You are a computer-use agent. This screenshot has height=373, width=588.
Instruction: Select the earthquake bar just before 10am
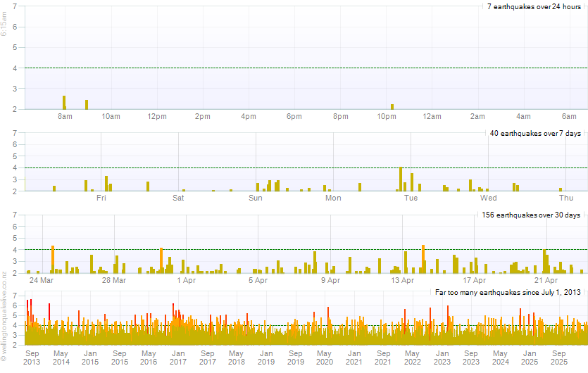coord(87,104)
